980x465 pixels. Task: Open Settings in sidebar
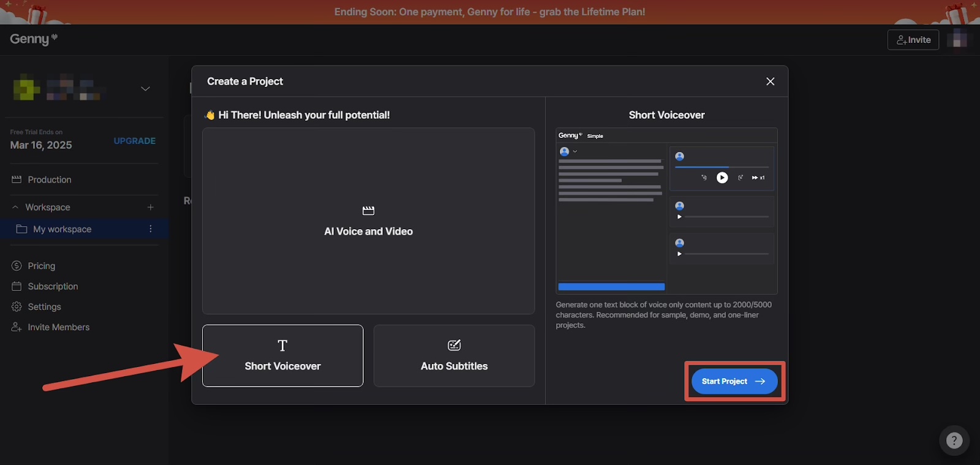44,307
